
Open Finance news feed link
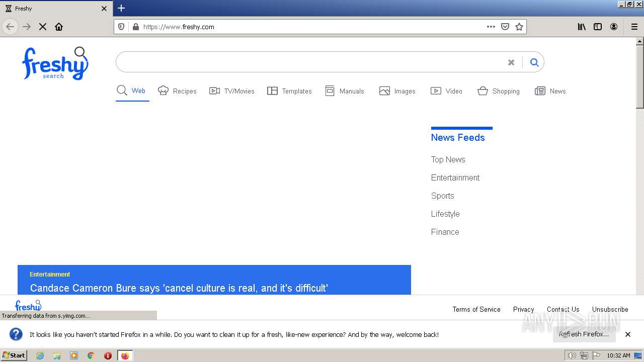click(x=445, y=232)
